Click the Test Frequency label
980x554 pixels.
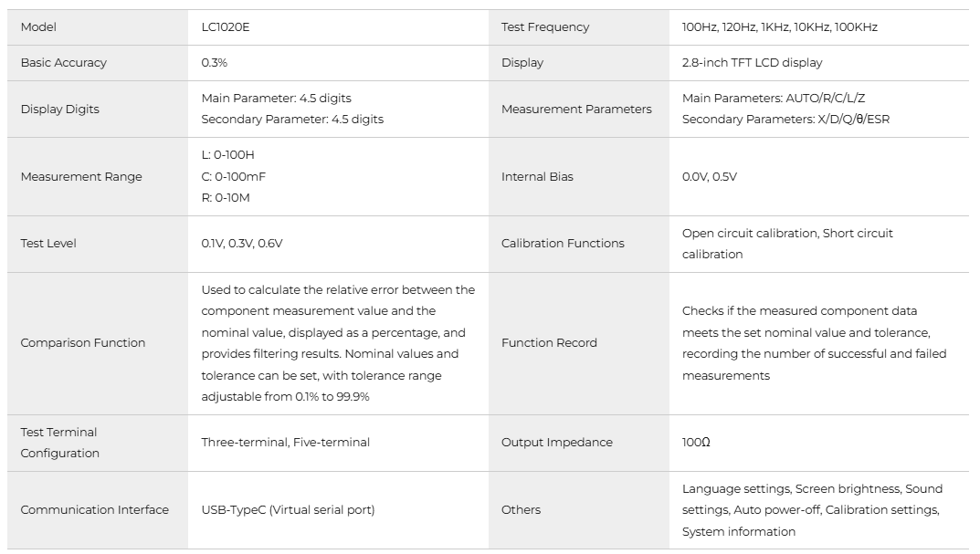click(x=545, y=27)
